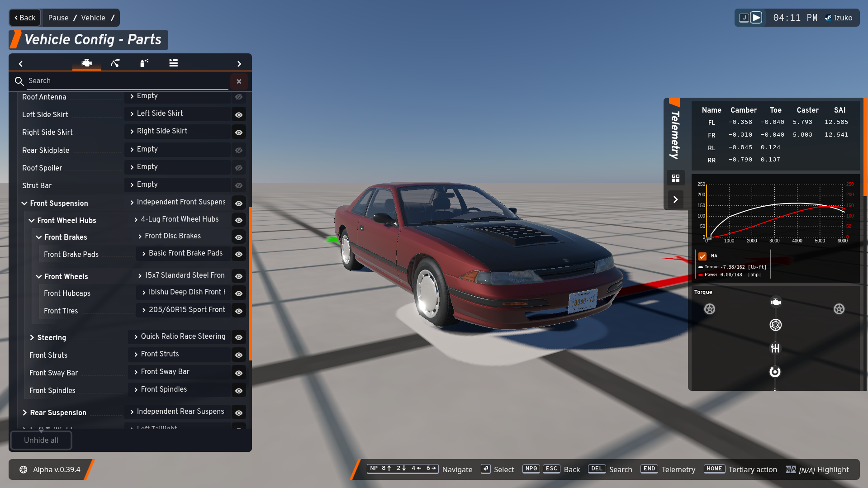Click the play button in top bar

coord(756,18)
